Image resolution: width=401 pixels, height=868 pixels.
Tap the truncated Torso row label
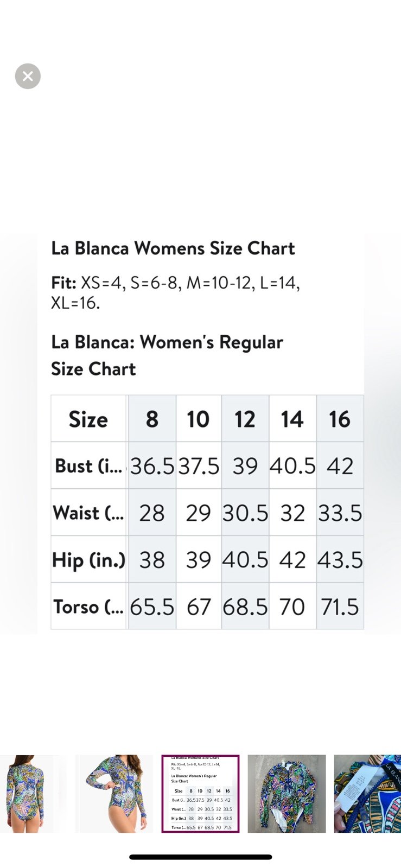click(89, 607)
